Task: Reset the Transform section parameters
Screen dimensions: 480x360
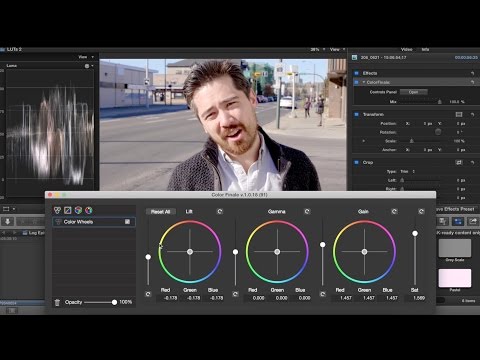Action: point(472,114)
